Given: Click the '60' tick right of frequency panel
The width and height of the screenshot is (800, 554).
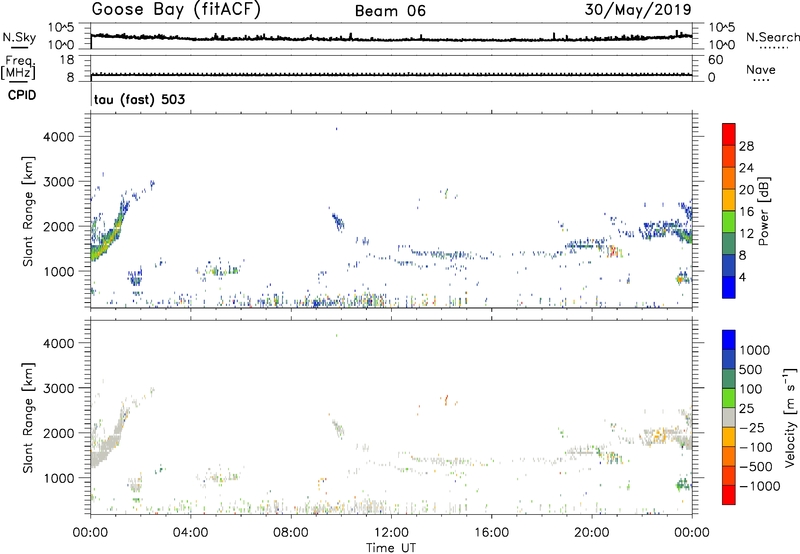Looking at the screenshot, I should click(716, 60).
